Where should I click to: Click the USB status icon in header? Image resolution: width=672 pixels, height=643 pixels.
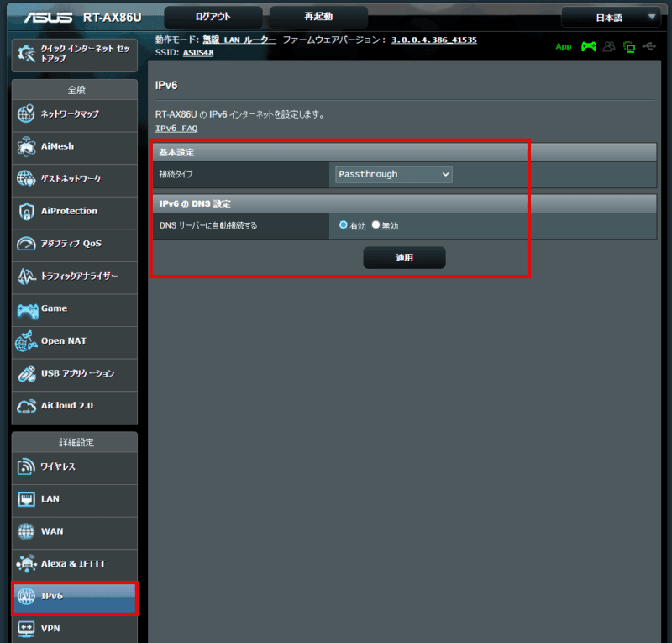[649, 47]
